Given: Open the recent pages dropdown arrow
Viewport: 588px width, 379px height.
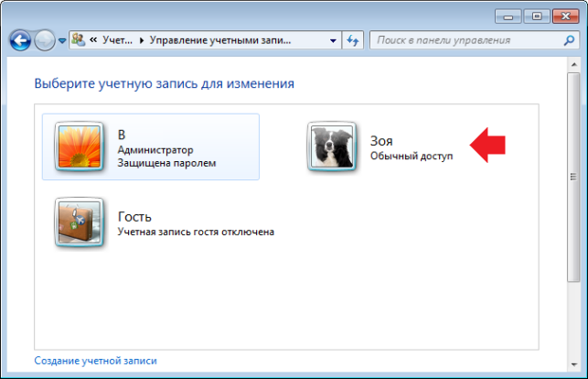Looking at the screenshot, I should 62,40.
